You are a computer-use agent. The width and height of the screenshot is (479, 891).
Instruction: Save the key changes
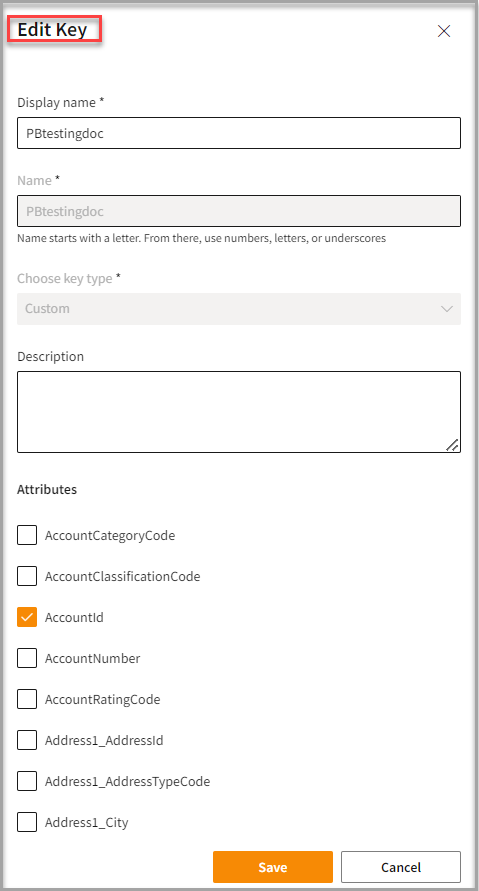tap(273, 867)
